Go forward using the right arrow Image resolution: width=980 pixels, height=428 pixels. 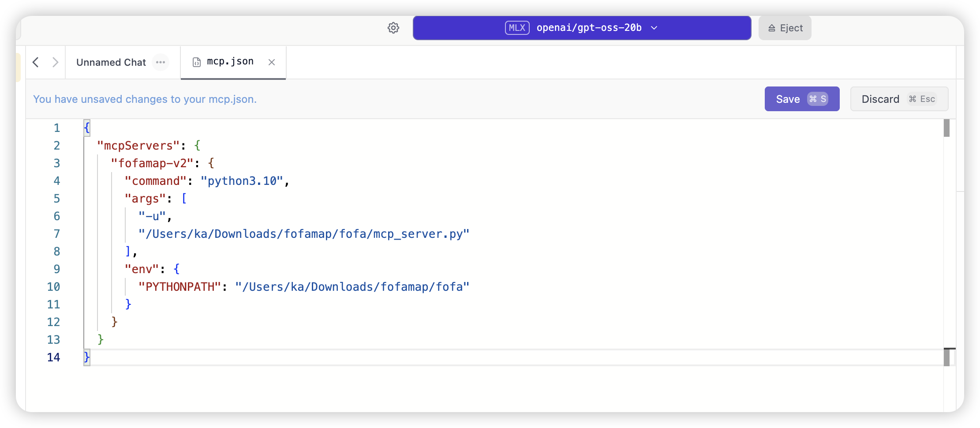pyautogui.click(x=55, y=62)
